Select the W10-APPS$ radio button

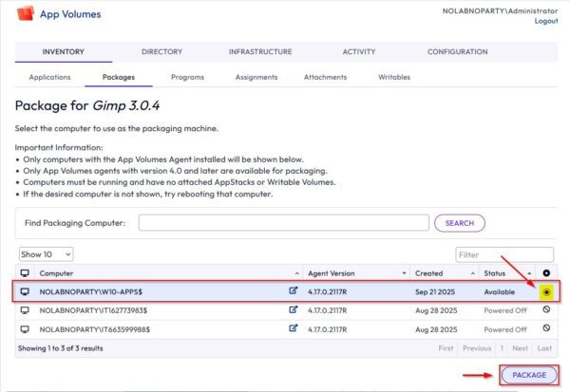tap(546, 292)
